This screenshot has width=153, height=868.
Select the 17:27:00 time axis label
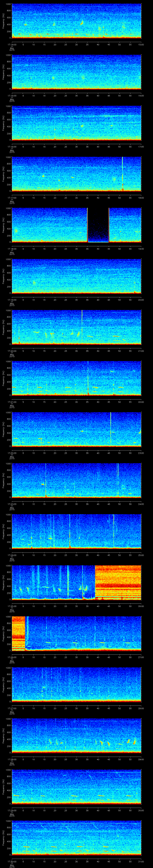12,708
